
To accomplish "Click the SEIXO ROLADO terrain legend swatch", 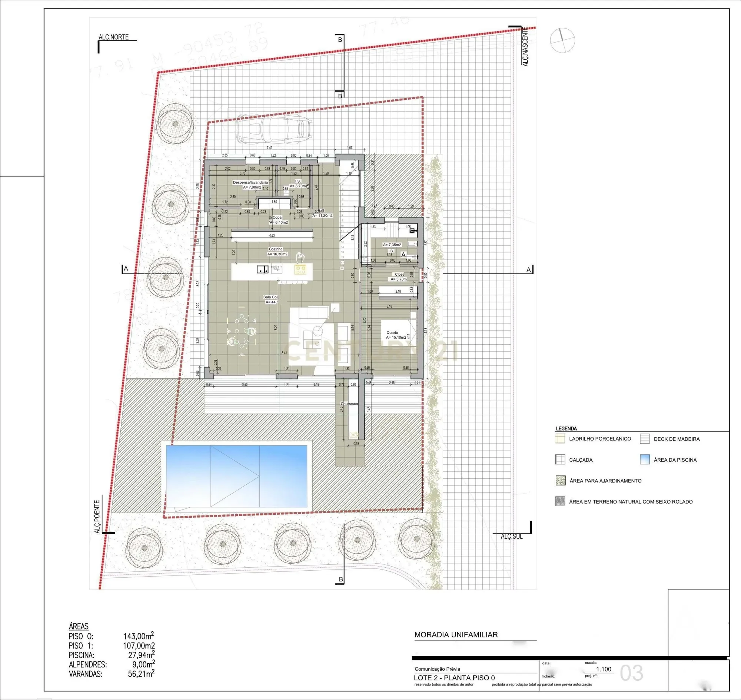I will pos(560,501).
